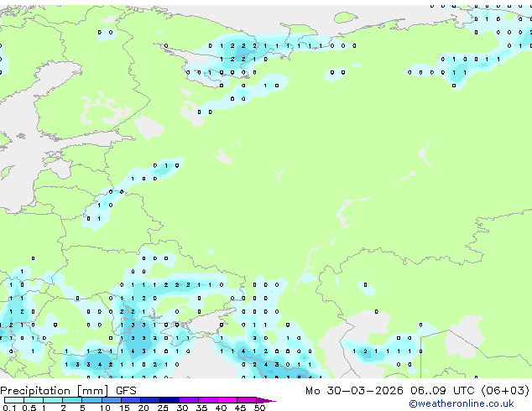Viewport: 532px width, 411px height.
Task: Click the "40" legend scale label
Action: (221, 408)
